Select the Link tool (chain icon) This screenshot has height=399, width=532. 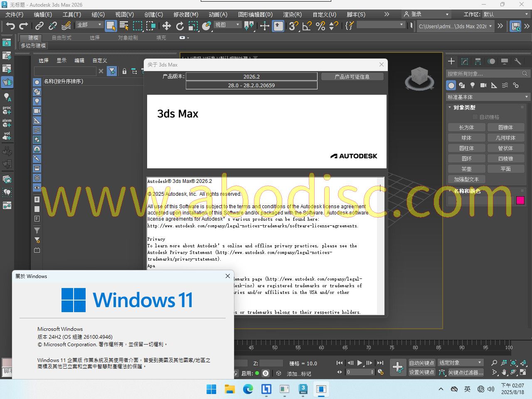[39, 26]
